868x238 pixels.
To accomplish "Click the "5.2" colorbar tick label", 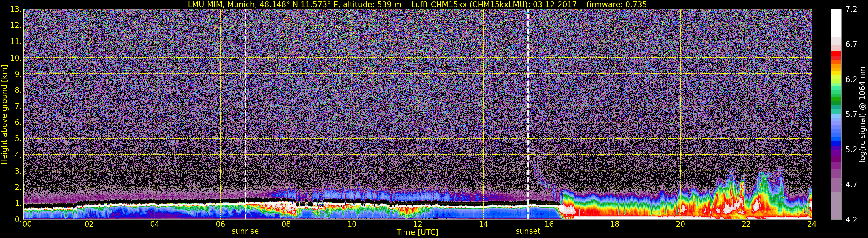I will pyautogui.click(x=851, y=150).
